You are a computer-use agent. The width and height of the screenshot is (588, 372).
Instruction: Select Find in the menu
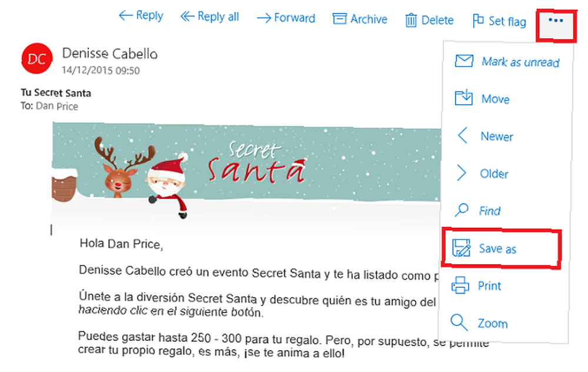tap(477, 210)
